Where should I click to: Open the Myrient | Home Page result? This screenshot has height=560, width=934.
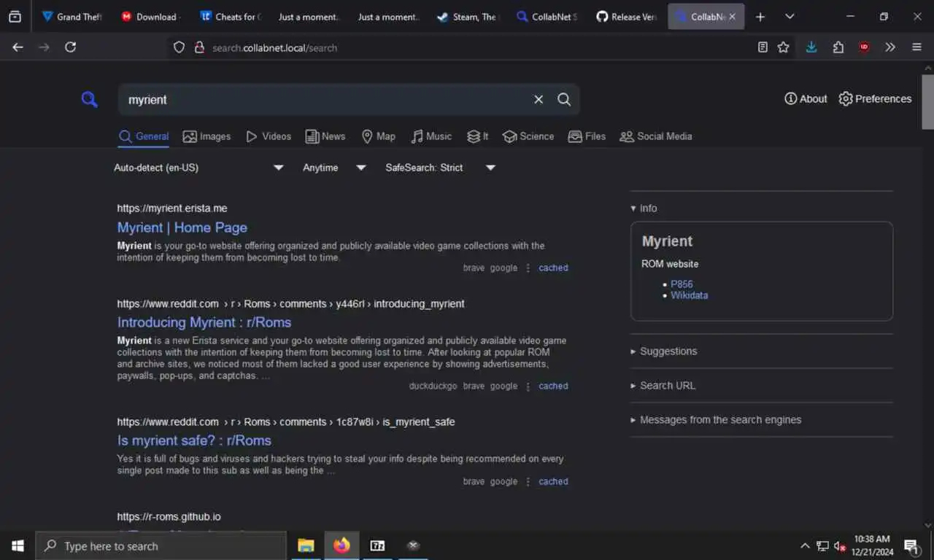click(182, 227)
